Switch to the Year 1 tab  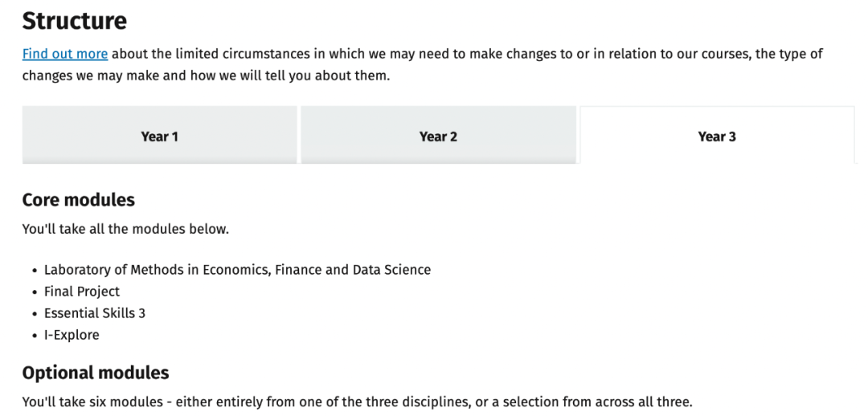coord(159,136)
